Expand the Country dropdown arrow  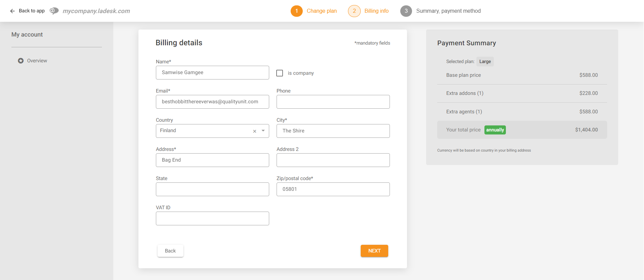tap(263, 131)
